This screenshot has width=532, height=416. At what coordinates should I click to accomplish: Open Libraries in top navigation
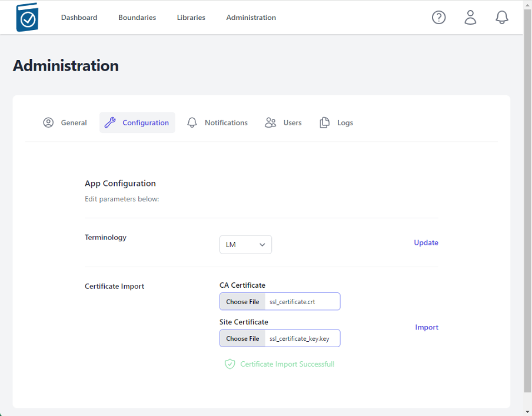pyautogui.click(x=191, y=17)
